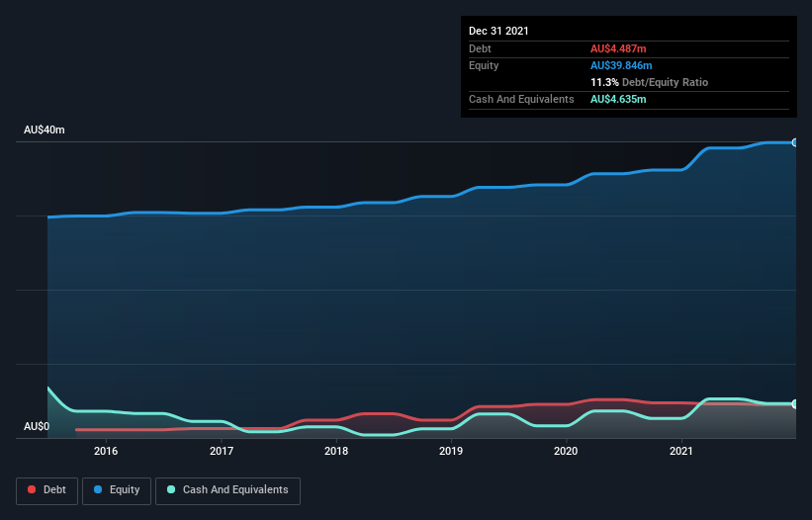Click the teal Cash legend dot
Screen dimensions: 812x520
pos(171,489)
